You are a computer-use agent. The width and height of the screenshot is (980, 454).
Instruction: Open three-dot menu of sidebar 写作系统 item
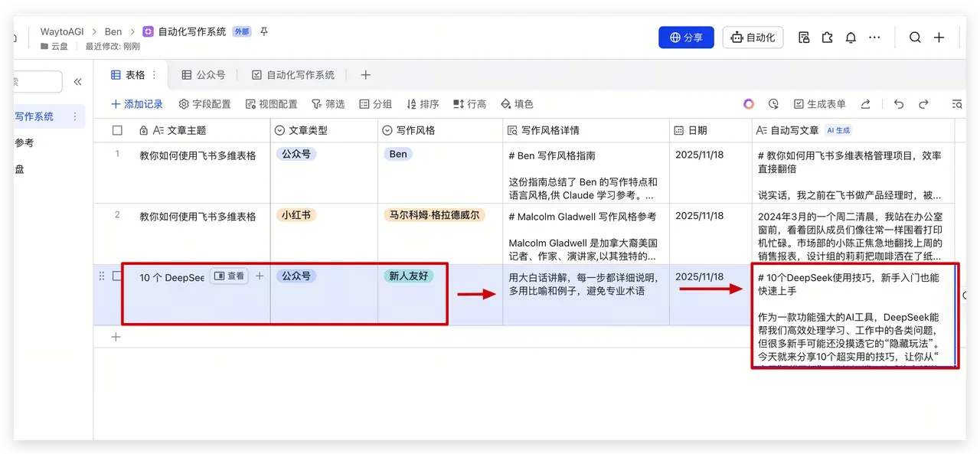pyautogui.click(x=75, y=116)
